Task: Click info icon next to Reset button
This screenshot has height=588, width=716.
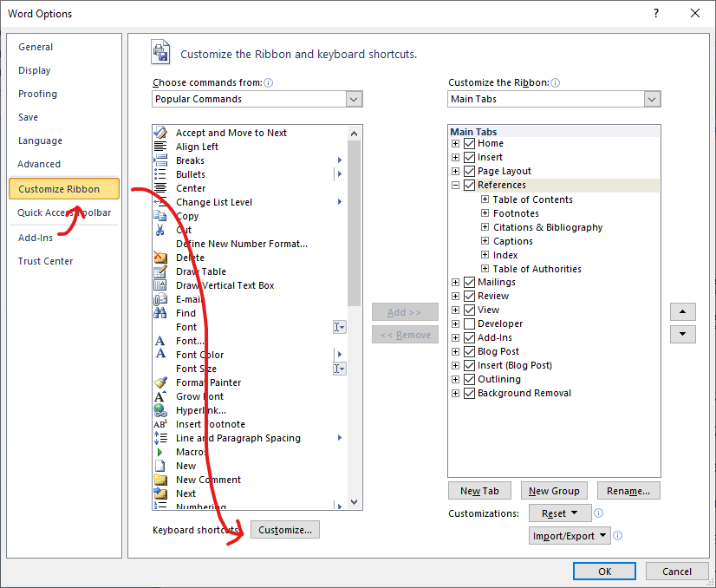Action: [599, 513]
